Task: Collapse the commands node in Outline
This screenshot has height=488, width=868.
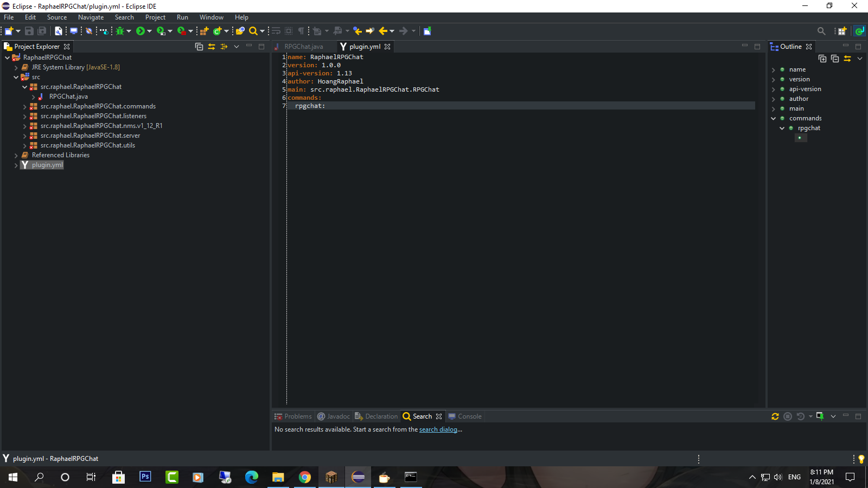Action: [x=773, y=118]
